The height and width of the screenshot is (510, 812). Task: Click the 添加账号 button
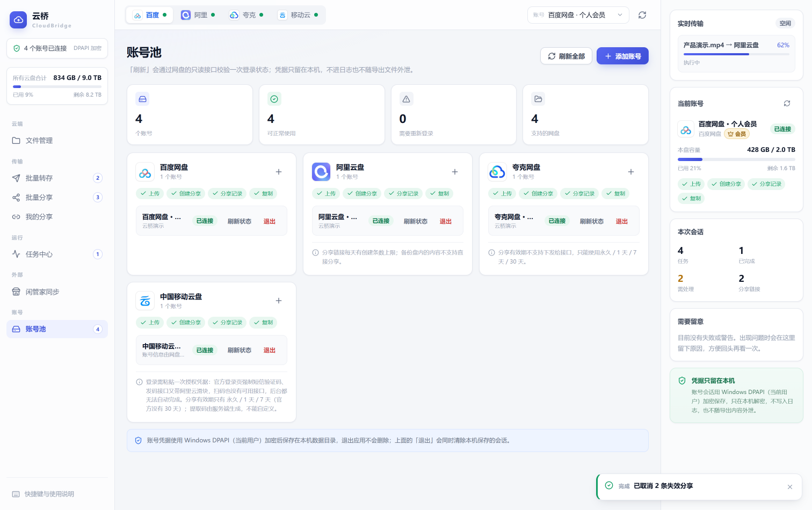(x=622, y=56)
